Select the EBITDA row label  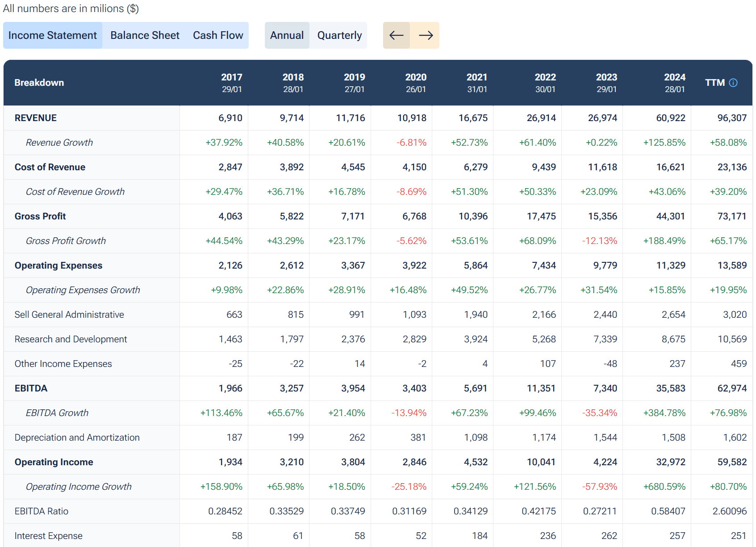[31, 388]
